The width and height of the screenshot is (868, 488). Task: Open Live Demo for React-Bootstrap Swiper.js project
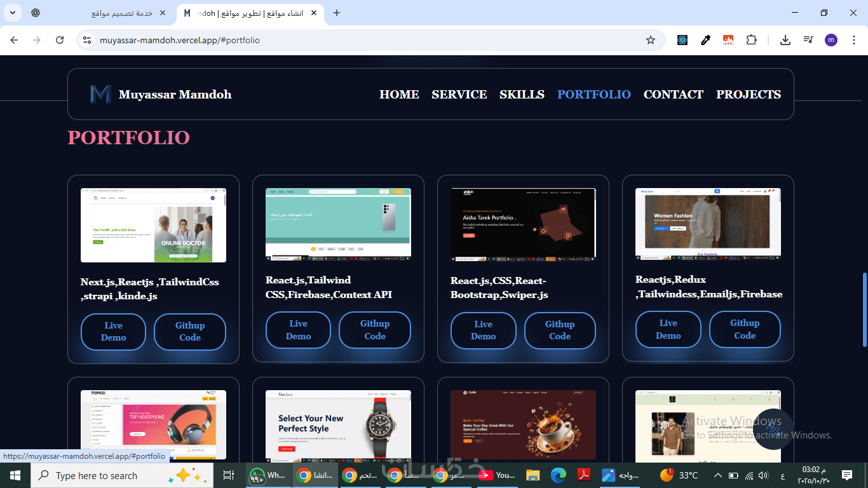[483, 330]
